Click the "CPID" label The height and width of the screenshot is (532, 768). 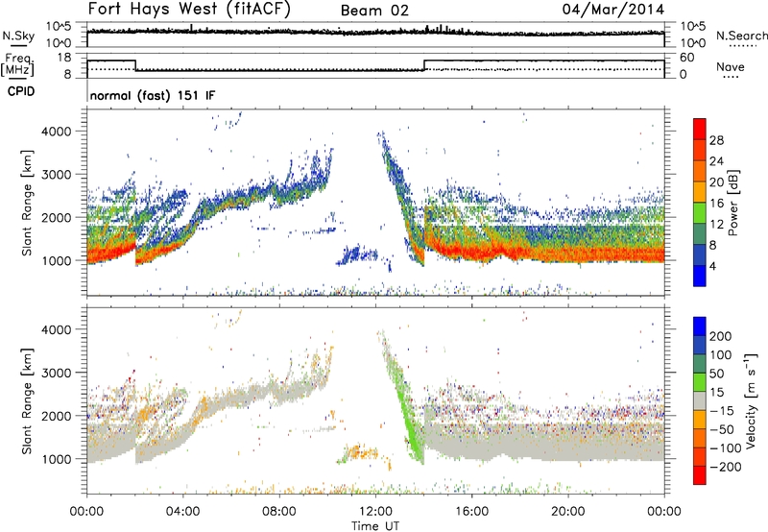(x=21, y=91)
